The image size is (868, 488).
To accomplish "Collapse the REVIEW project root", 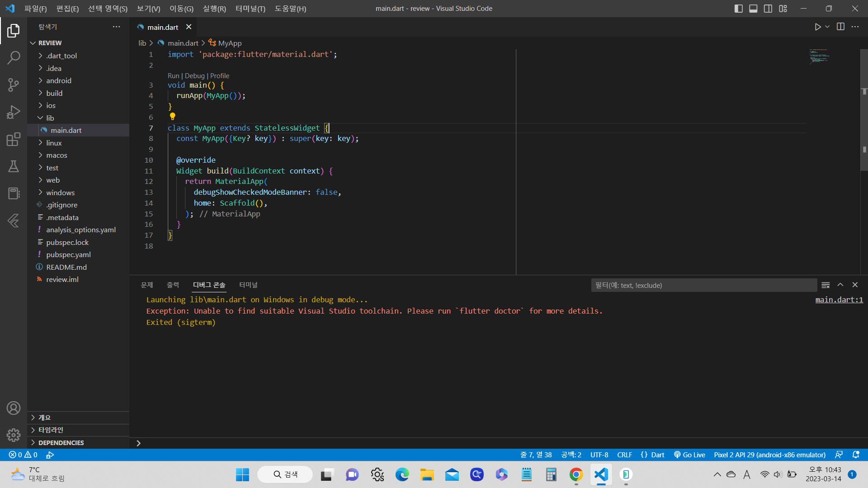I will pyautogui.click(x=78, y=43).
